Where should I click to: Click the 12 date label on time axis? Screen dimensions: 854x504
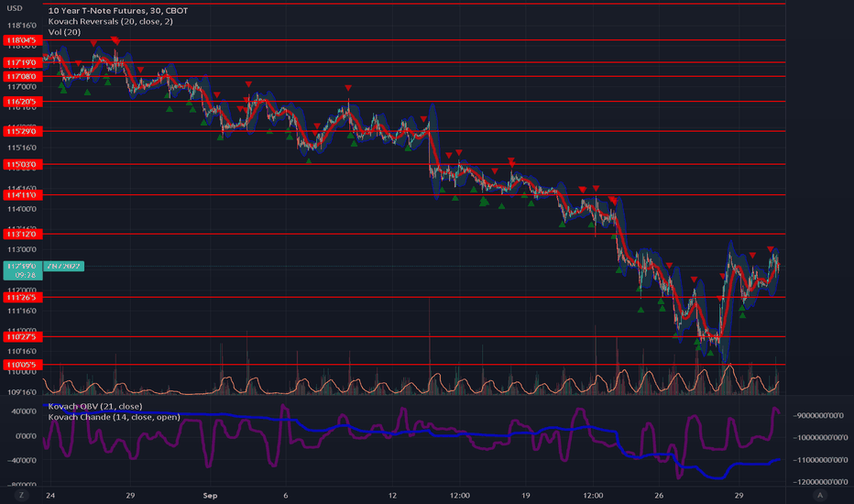pyautogui.click(x=393, y=495)
